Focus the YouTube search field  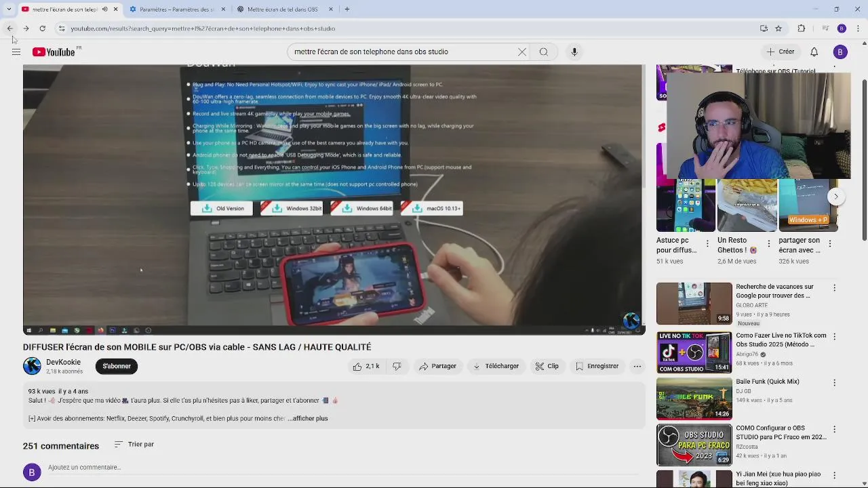click(x=403, y=52)
